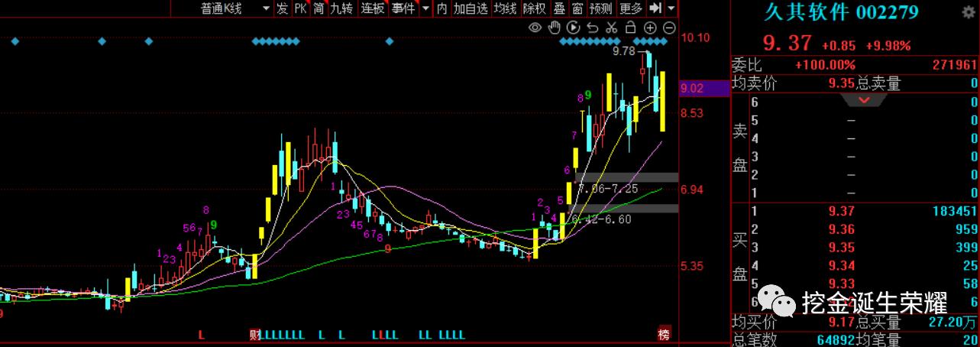Click the first red L marker at bottom
Image resolution: width=980 pixels, height=347 pixels.
click(x=202, y=335)
